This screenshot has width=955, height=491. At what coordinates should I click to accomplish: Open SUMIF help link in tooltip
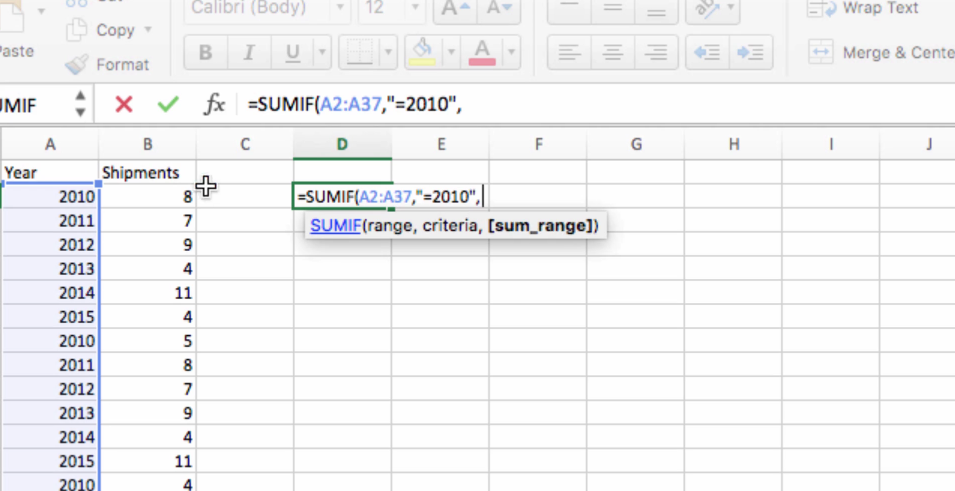point(336,226)
